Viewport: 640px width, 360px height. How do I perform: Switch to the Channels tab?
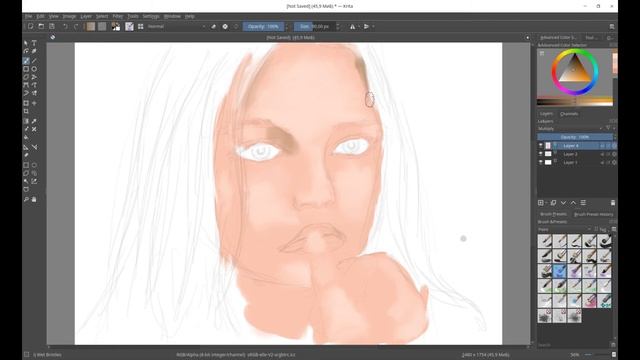[x=569, y=114]
